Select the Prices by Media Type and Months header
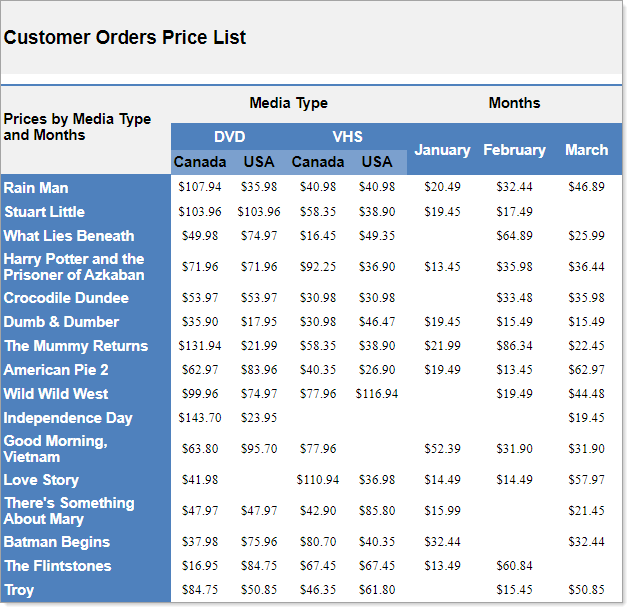Screen dimensions: 631x611 tap(77, 127)
